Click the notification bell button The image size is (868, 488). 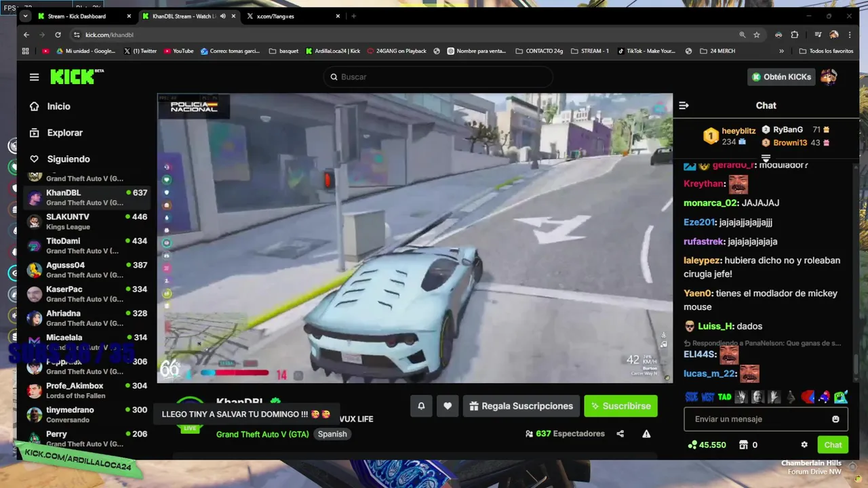pos(421,406)
